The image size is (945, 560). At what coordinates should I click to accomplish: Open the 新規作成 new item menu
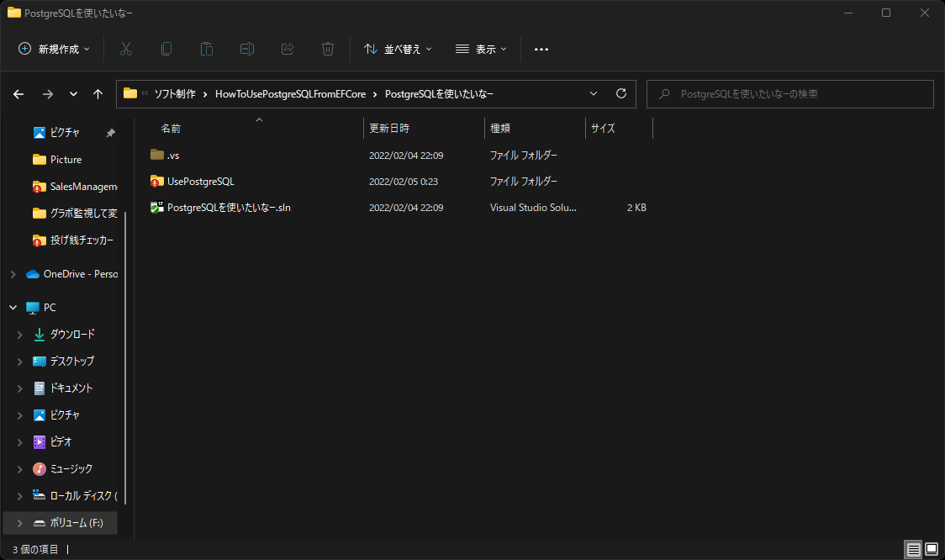tap(55, 49)
